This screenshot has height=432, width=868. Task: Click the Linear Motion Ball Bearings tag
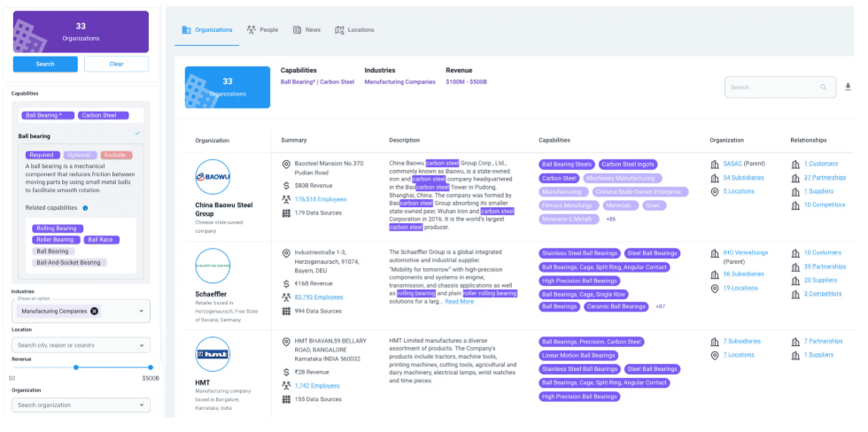[578, 356]
